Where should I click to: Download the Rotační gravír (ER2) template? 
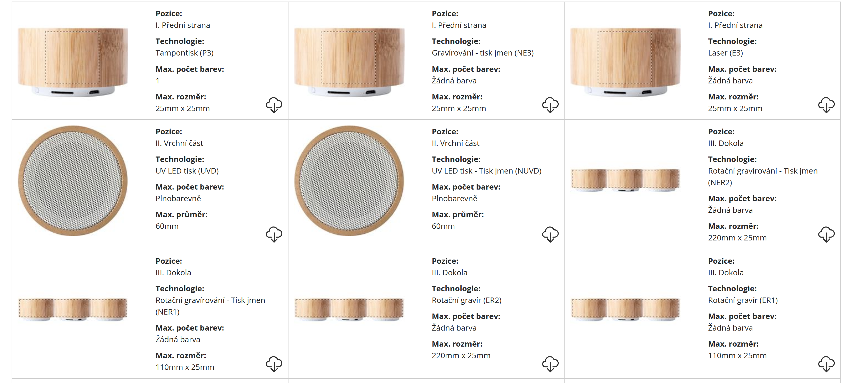coord(550,364)
